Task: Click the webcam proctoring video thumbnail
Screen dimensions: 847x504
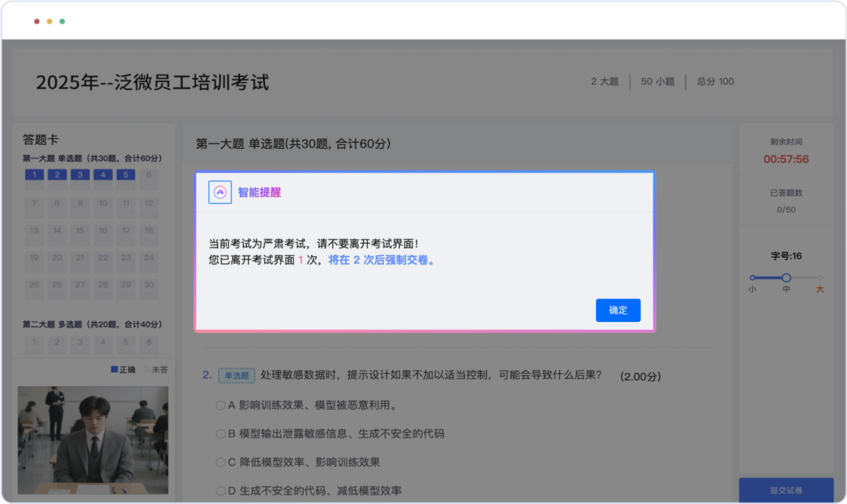Action: pyautogui.click(x=94, y=440)
